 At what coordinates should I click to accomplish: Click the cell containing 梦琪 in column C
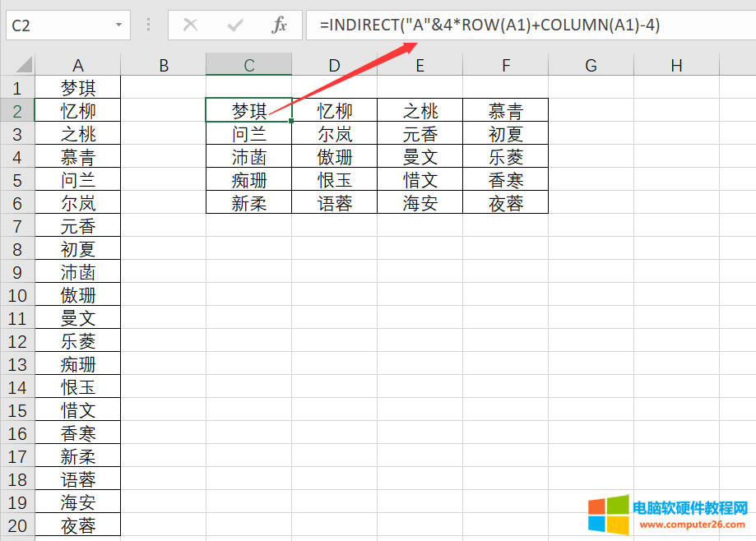tap(248, 110)
